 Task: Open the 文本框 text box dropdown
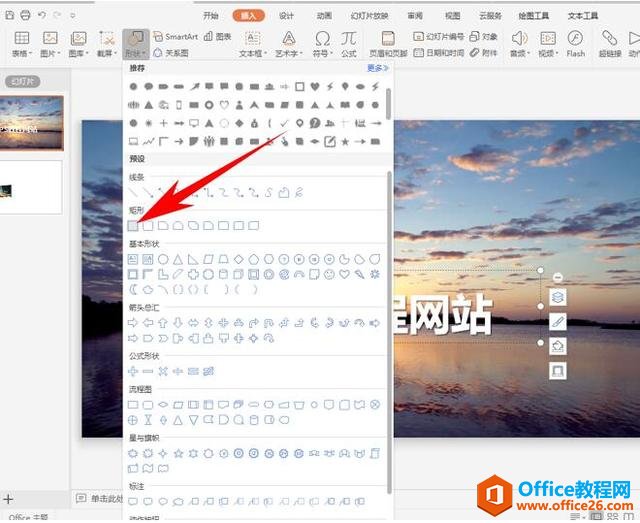253,44
